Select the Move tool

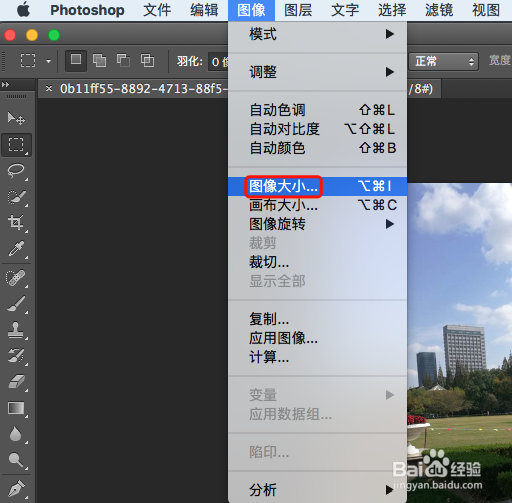tap(16, 118)
